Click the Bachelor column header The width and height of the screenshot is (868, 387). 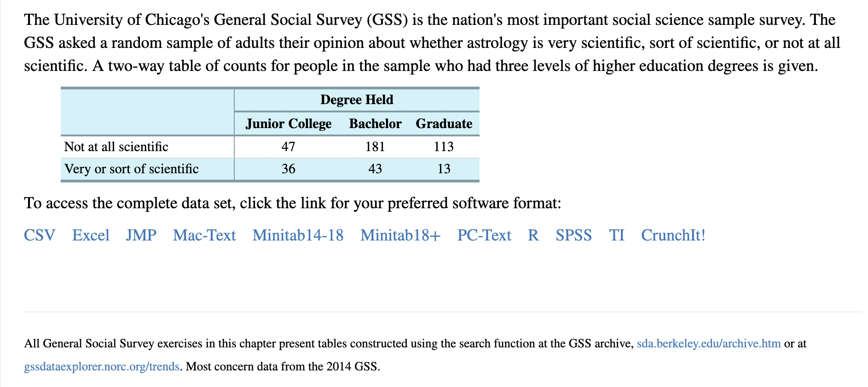(375, 123)
